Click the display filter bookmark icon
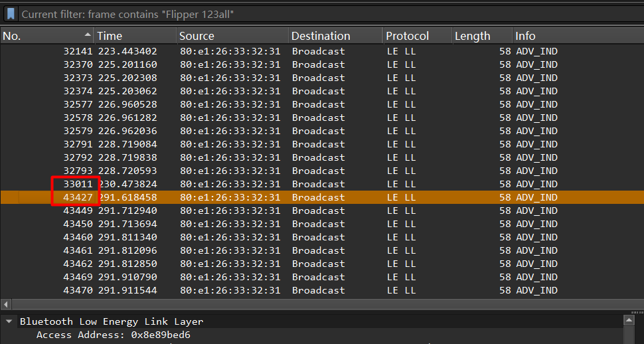Viewport: 644px width, 344px height. click(x=11, y=14)
